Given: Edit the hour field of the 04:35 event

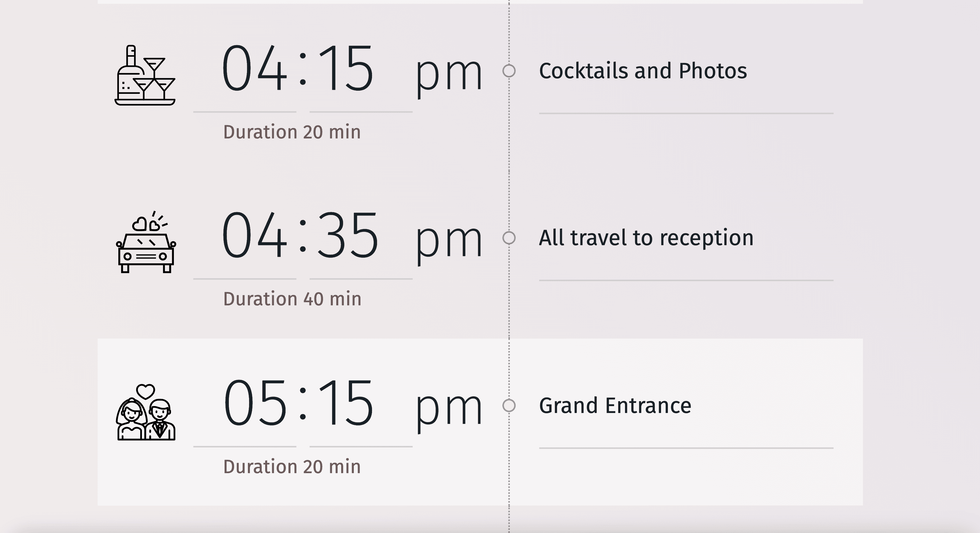Looking at the screenshot, I should click(x=254, y=235).
